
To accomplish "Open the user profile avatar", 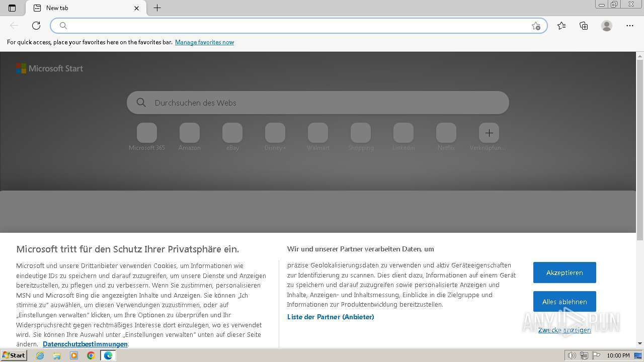I will [x=607, y=26].
